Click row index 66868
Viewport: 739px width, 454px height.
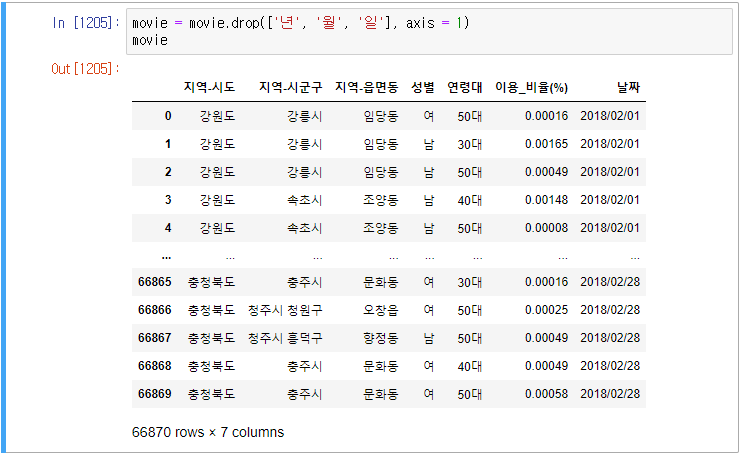pyautogui.click(x=155, y=366)
